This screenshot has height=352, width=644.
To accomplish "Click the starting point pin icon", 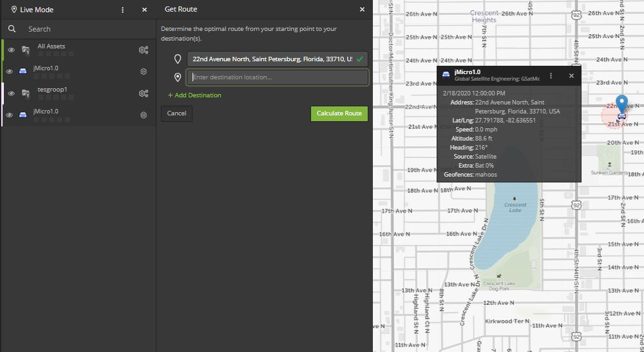I will (178, 59).
